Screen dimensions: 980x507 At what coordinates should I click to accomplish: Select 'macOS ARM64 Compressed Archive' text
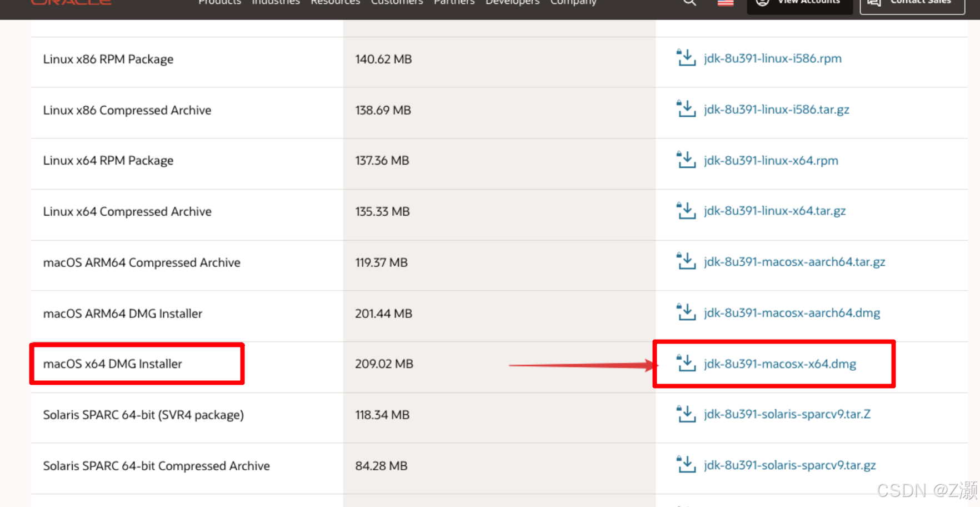pos(142,262)
